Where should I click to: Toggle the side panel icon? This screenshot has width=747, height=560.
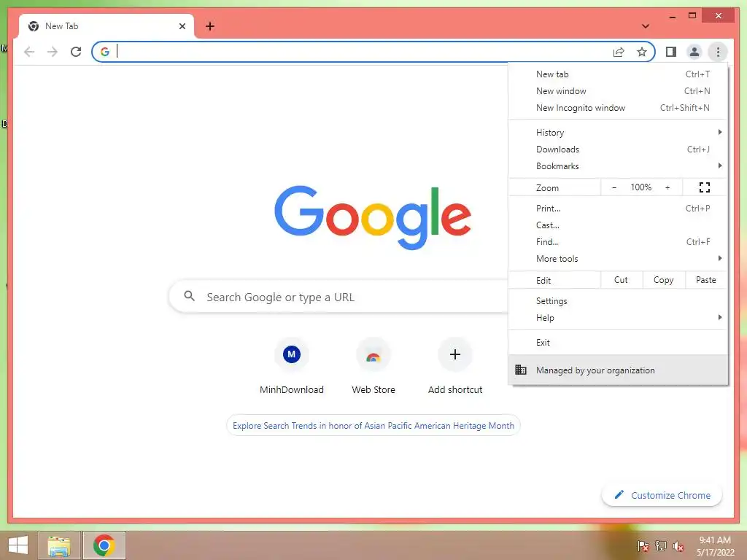[x=671, y=52]
